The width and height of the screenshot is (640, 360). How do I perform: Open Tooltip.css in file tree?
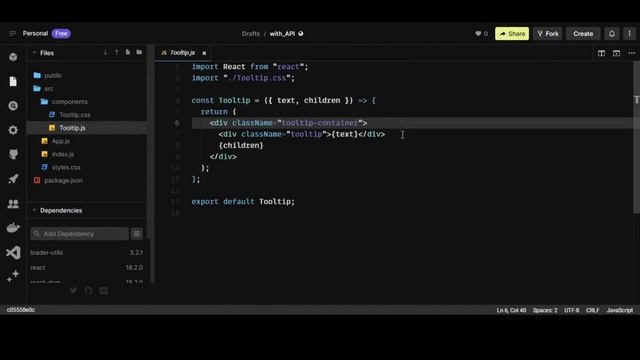pyautogui.click(x=75, y=115)
